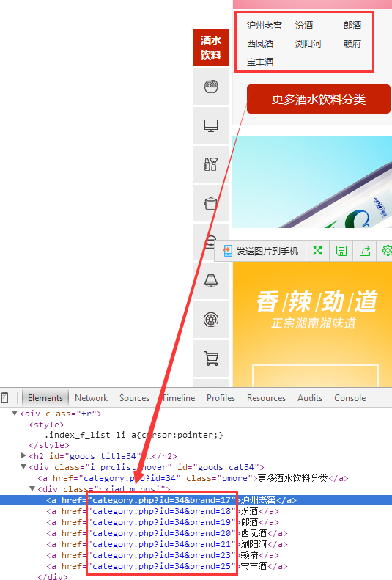Click the noodle bowl food category icon
This screenshot has width=392, height=580.
[211, 87]
